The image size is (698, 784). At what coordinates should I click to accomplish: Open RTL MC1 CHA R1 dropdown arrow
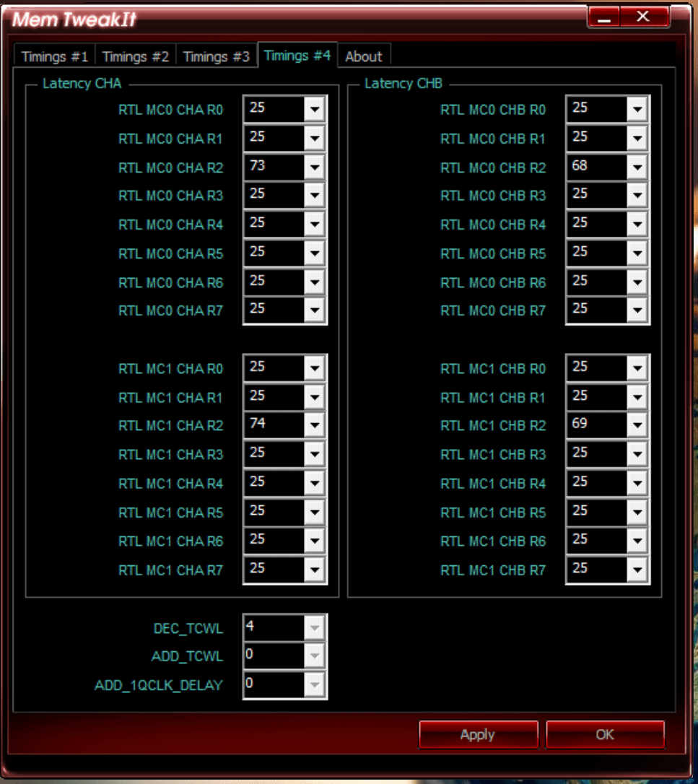pos(315,397)
